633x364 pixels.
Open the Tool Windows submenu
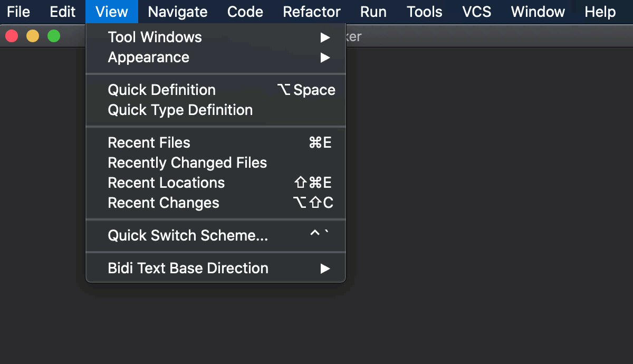155,37
